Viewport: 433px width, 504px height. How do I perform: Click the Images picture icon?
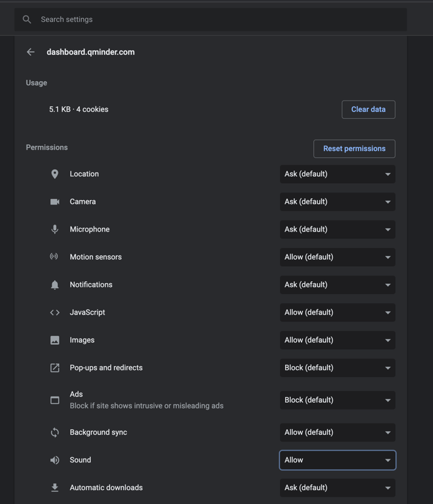[x=55, y=340]
